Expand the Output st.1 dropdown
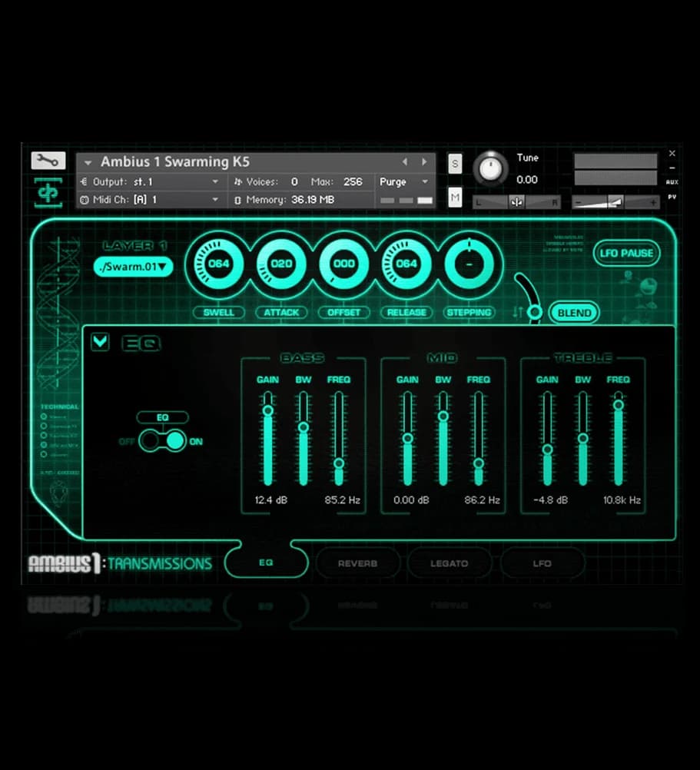 (x=215, y=182)
